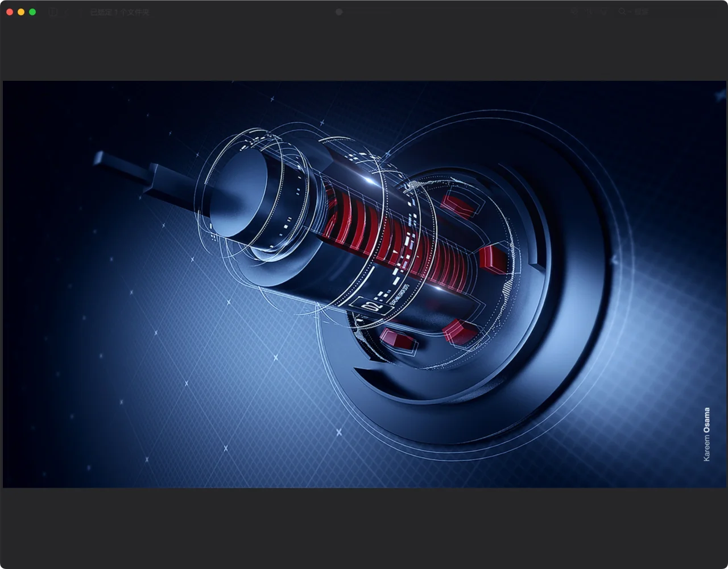This screenshot has height=569, width=728.
Task: Enter full screen with the green button
Action: coord(32,12)
